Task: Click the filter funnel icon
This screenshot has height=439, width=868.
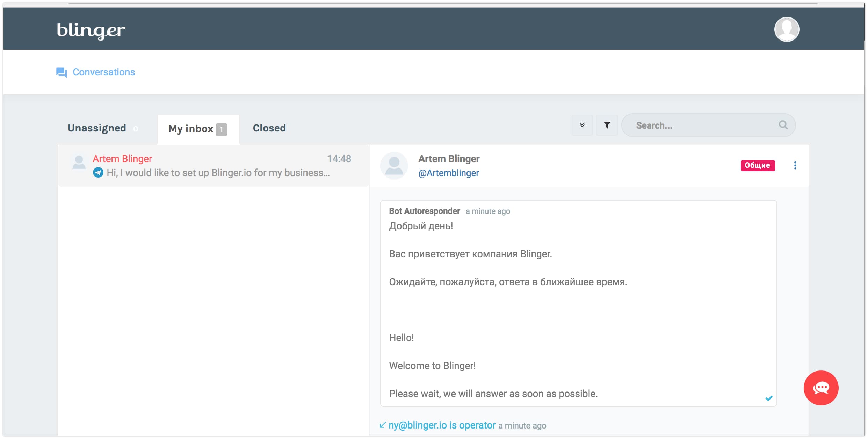Action: coord(607,125)
